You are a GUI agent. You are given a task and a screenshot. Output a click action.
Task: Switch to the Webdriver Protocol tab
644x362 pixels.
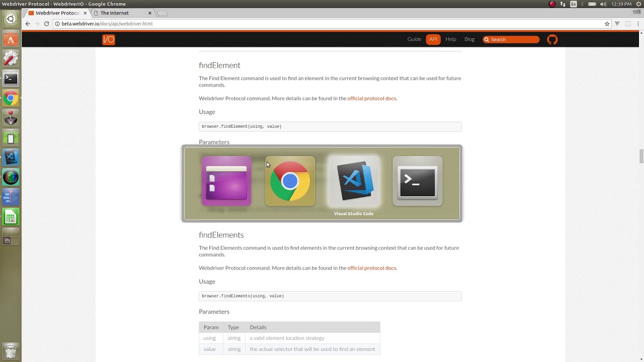[x=57, y=13]
